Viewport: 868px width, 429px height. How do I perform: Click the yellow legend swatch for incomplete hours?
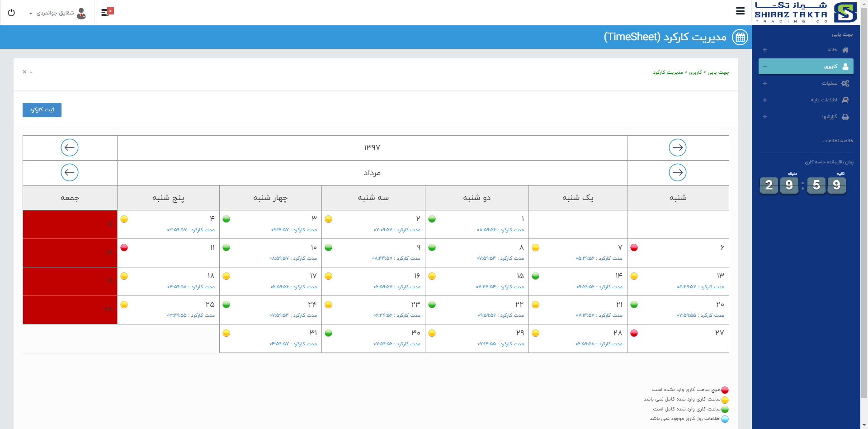(725, 400)
